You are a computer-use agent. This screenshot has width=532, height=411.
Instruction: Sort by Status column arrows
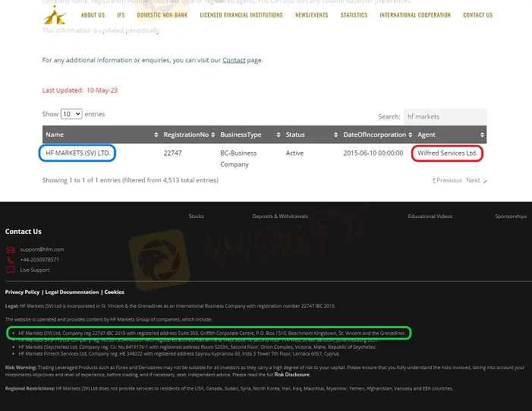(335, 135)
